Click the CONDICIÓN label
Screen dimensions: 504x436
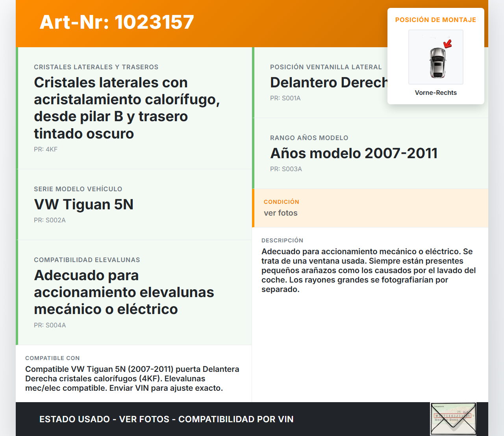pyautogui.click(x=282, y=202)
